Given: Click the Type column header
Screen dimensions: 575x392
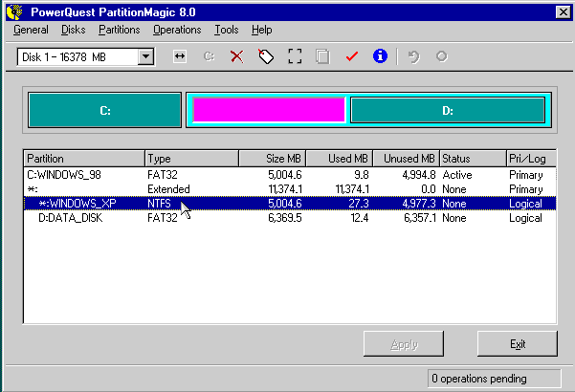Looking at the screenshot, I should tap(191, 159).
